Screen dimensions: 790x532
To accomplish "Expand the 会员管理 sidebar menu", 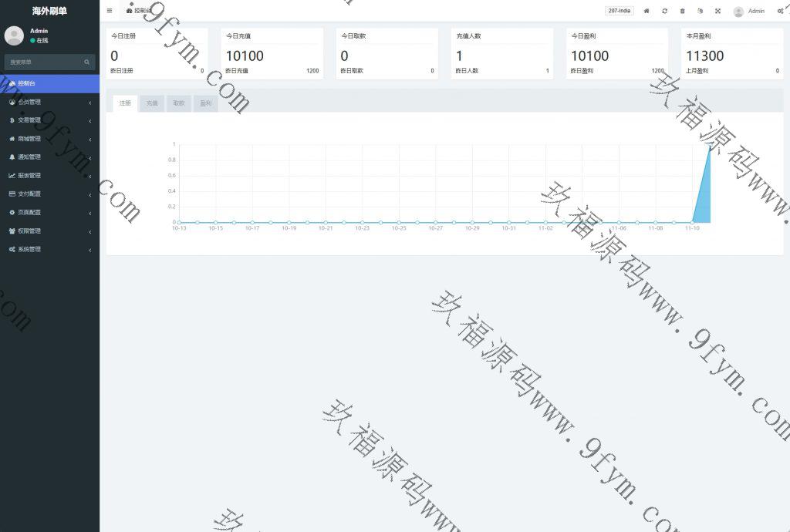I will (x=49, y=102).
